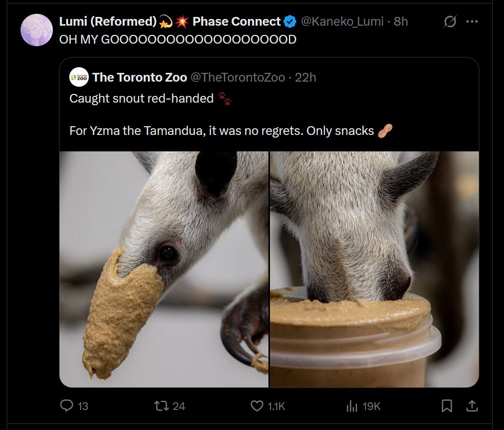Screen dimensions: 504x430
Task: Open the view analytics bar chart icon
Action: [x=352, y=406]
